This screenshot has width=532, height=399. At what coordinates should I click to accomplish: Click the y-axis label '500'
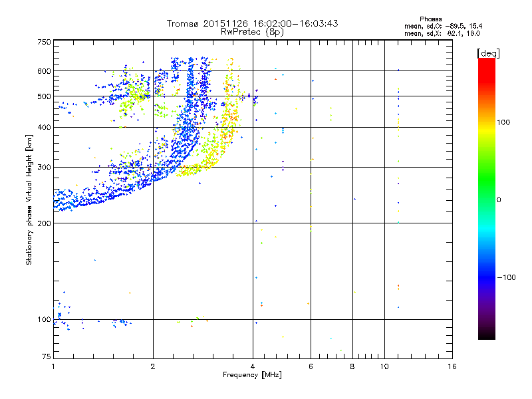click(x=44, y=96)
